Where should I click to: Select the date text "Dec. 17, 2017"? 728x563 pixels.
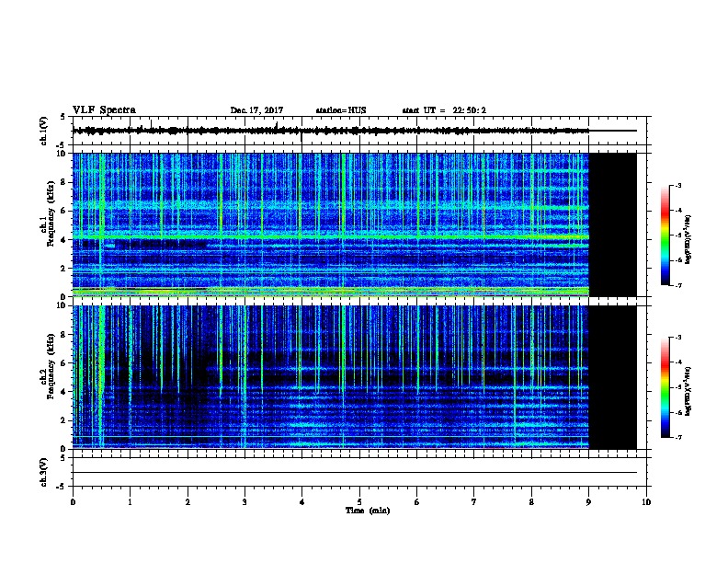(x=256, y=110)
